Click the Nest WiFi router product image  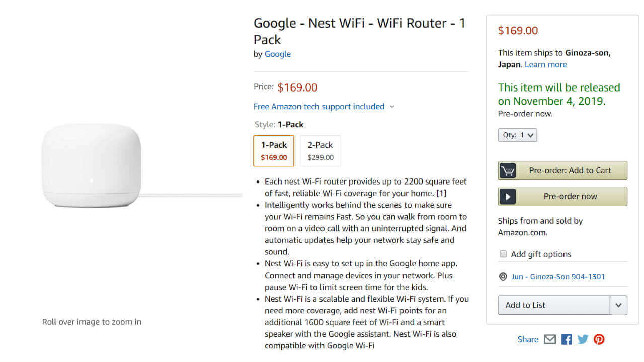[x=92, y=166]
